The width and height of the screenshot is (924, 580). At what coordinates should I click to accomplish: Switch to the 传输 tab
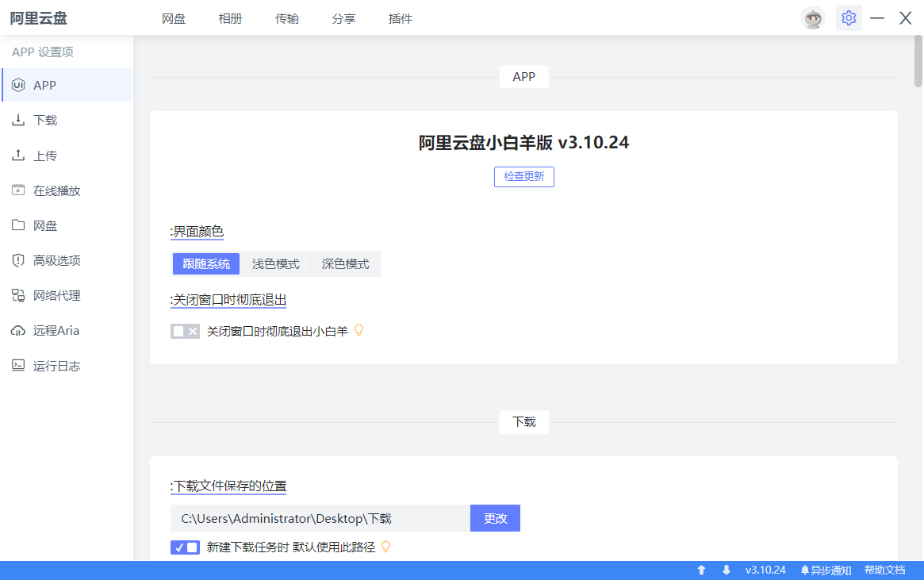click(287, 19)
